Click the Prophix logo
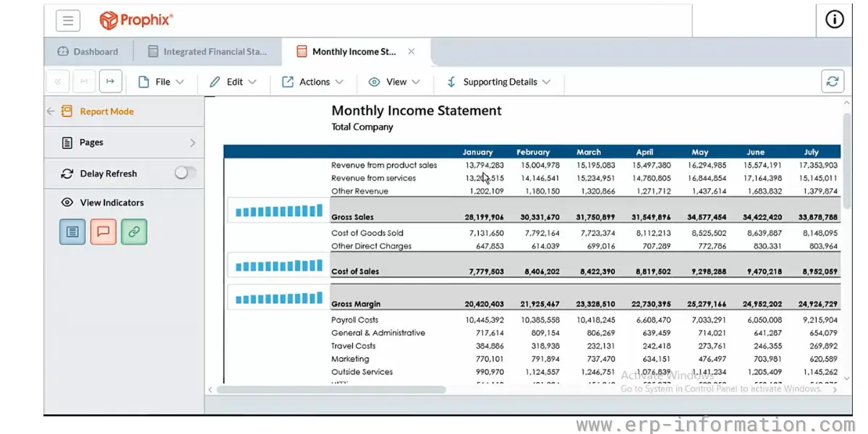868x434 pixels. (x=137, y=20)
